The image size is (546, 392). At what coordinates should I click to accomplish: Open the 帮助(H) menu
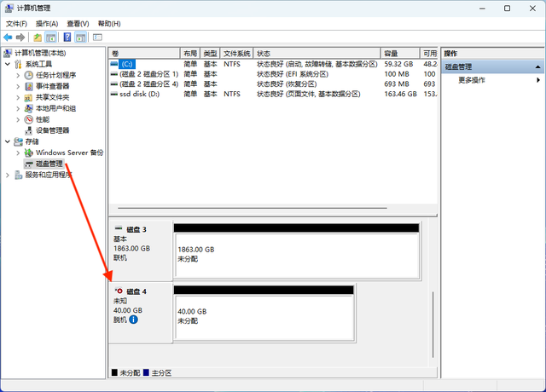click(109, 24)
